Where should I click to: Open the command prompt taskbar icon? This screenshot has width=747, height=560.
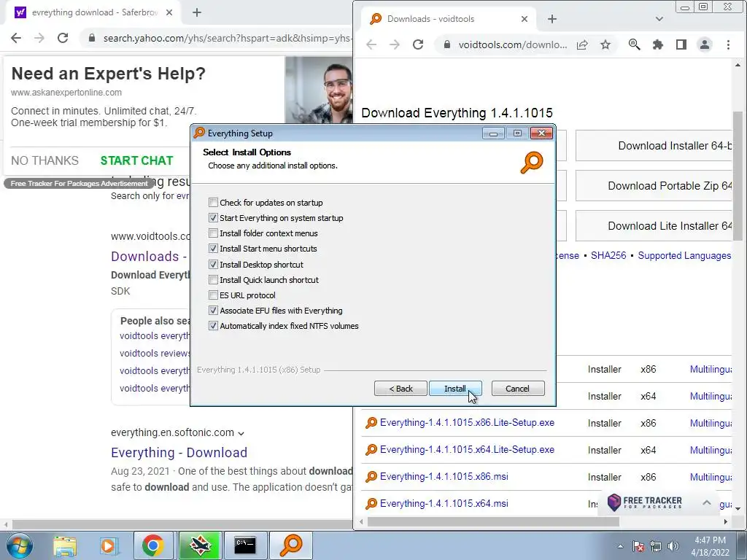point(245,545)
